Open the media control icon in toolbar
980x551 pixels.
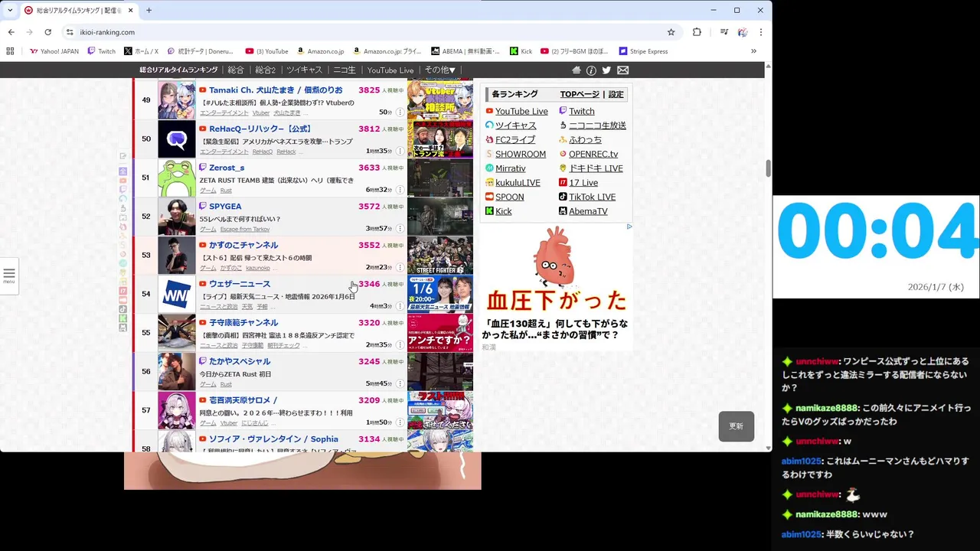pos(724,32)
